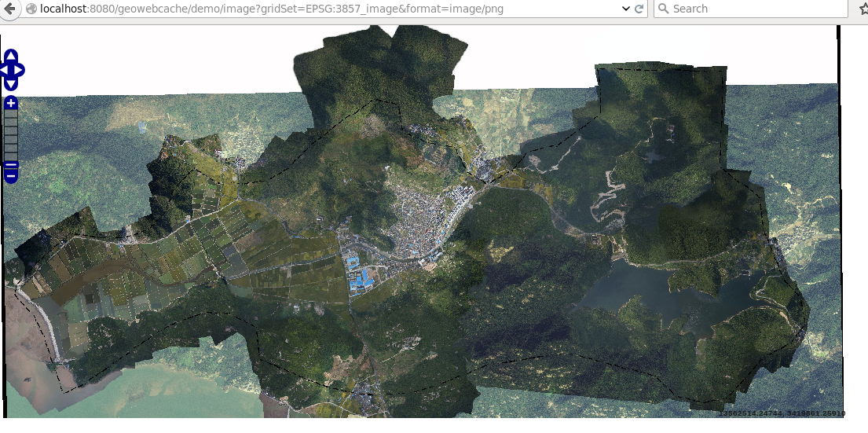Zoom out with the minus button
This screenshot has height=433, width=868.
point(11,177)
